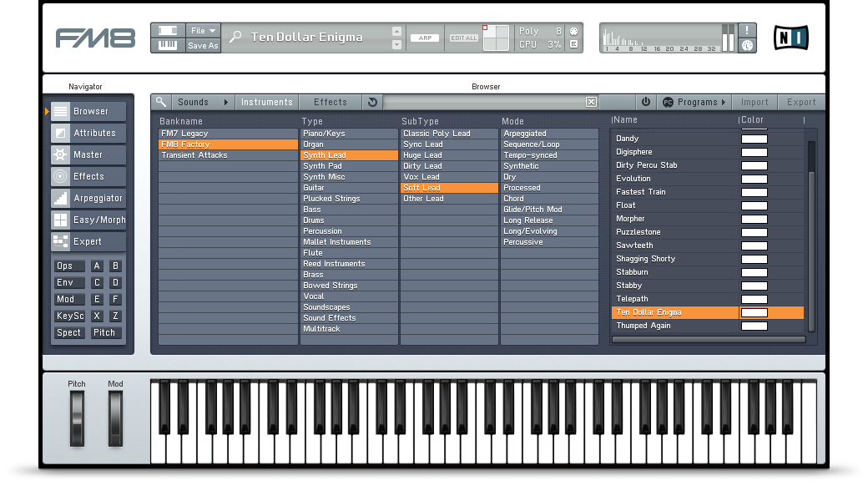Viewport: 868px width, 501px height.
Task: Select the Synth Pad type
Action: point(349,166)
